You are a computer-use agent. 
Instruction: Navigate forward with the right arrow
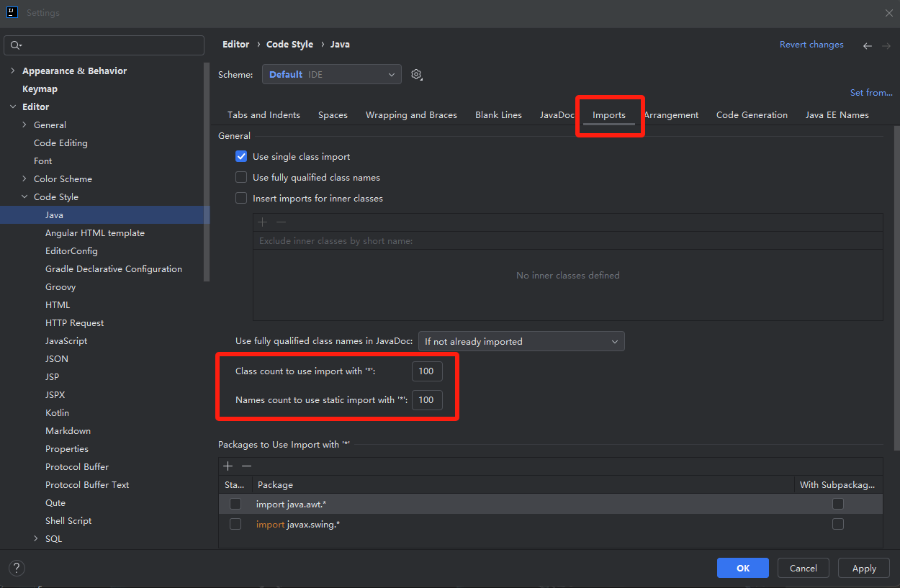click(x=886, y=45)
